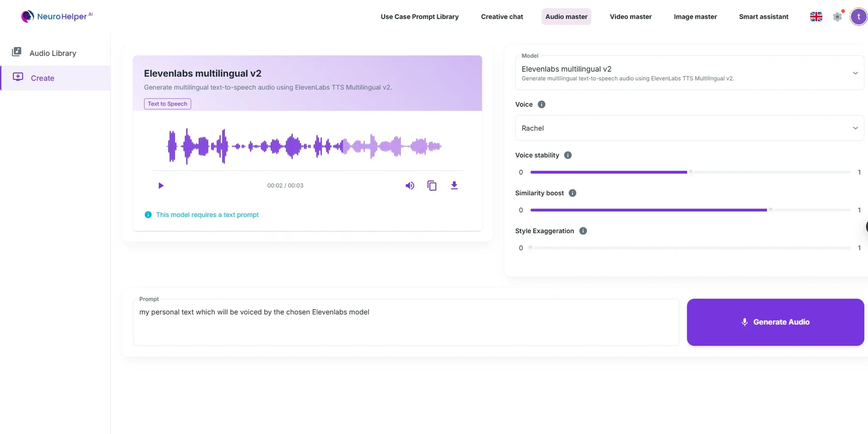Open the Audio Library sidebar item
This screenshot has width=868, height=434.
[55, 53]
